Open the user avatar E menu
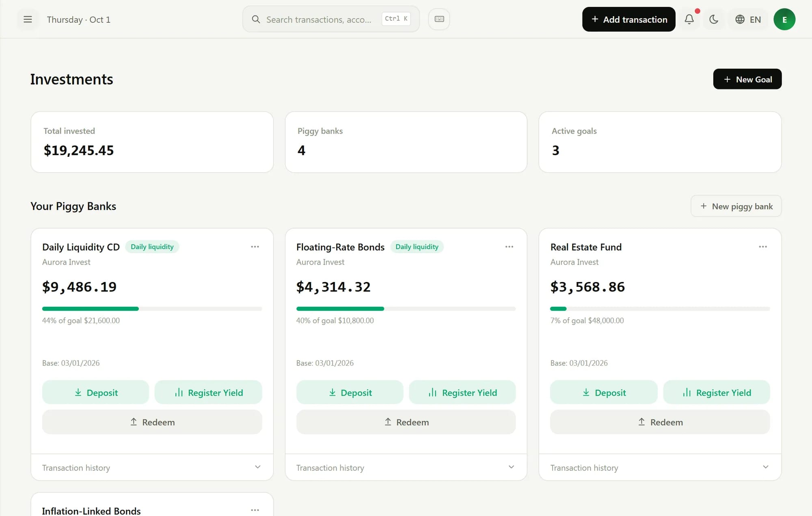This screenshot has width=812, height=516. point(784,19)
